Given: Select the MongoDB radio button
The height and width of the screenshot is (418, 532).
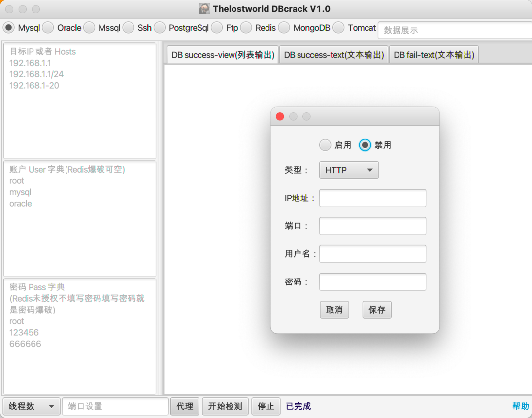Looking at the screenshot, I should (x=284, y=28).
